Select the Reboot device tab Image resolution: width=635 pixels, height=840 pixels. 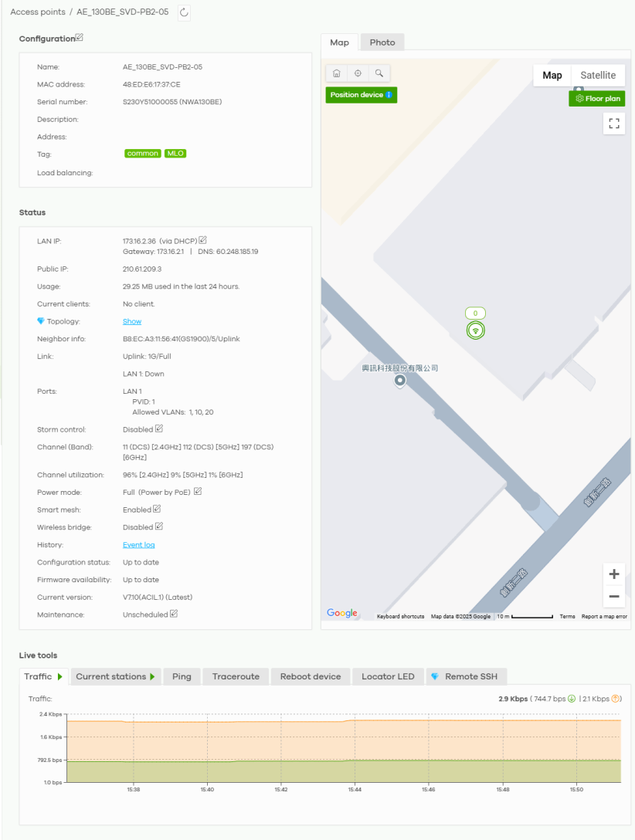[x=311, y=676]
